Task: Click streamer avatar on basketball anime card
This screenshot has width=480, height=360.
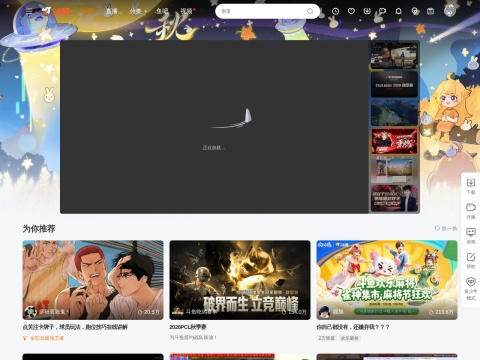Action: click(x=31, y=312)
